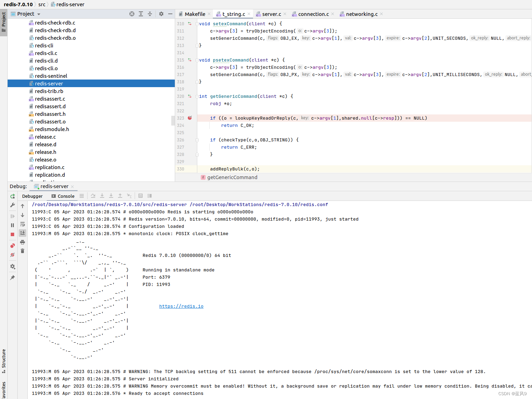Close redis-server debug session tab
Viewport: 532px width, 399px height.
coord(72,187)
